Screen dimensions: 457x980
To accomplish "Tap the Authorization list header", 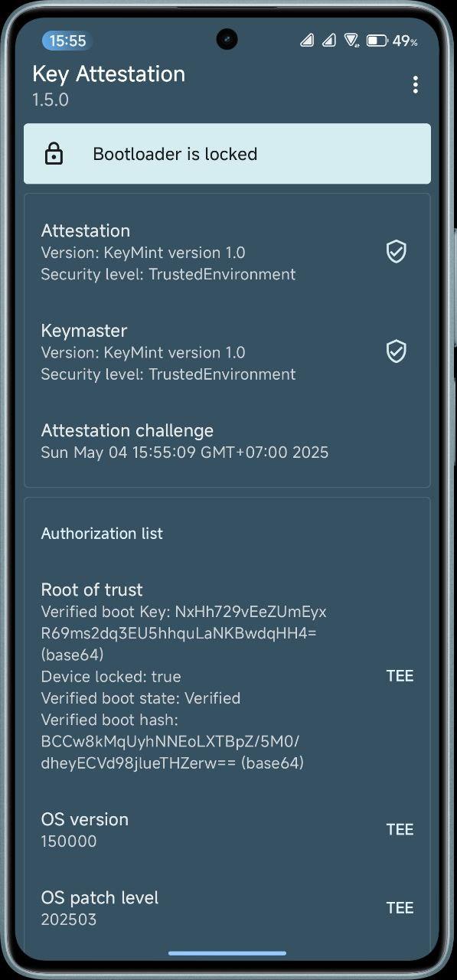I will click(x=102, y=534).
